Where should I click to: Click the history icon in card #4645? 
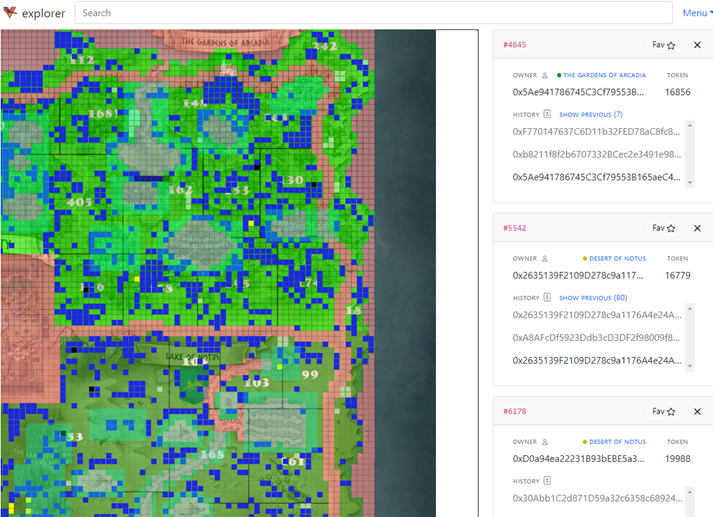[547, 115]
